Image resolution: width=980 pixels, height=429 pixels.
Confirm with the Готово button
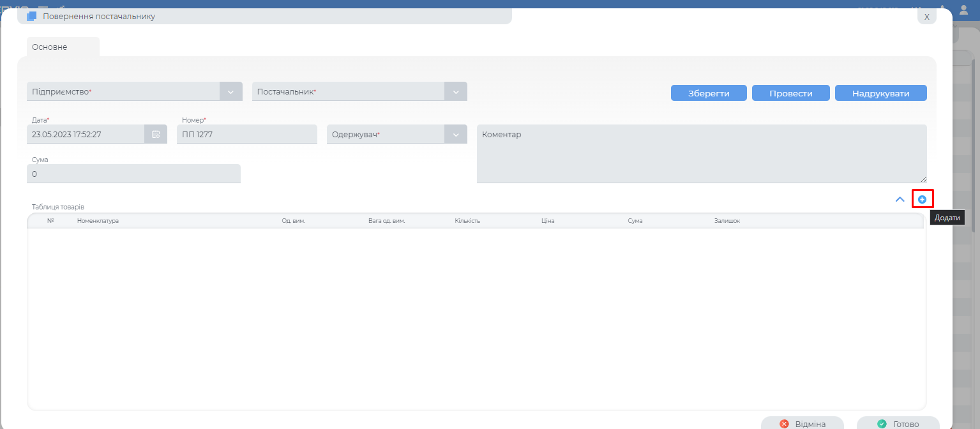click(898, 424)
